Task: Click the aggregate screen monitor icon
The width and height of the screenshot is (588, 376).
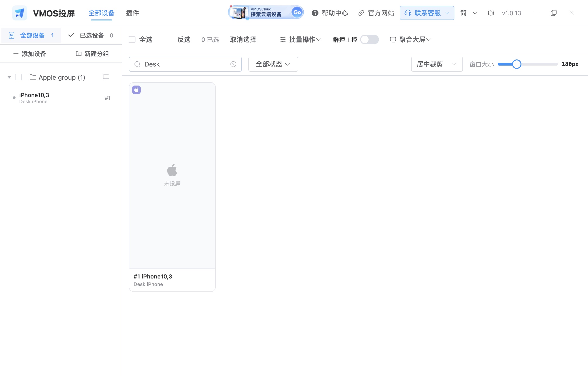Action: pyautogui.click(x=393, y=39)
